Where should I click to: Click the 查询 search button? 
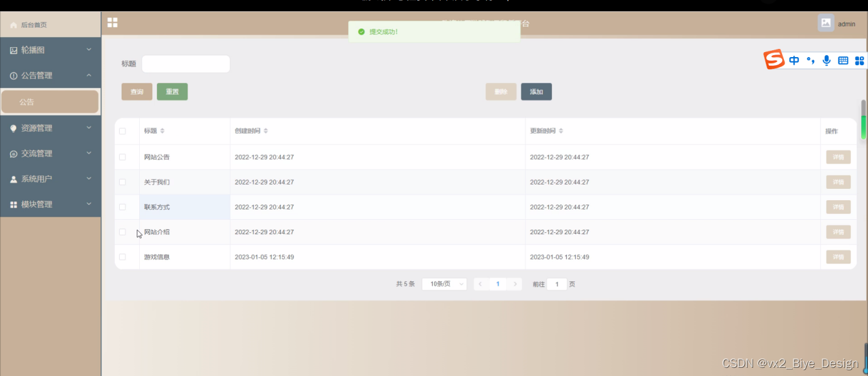point(137,92)
